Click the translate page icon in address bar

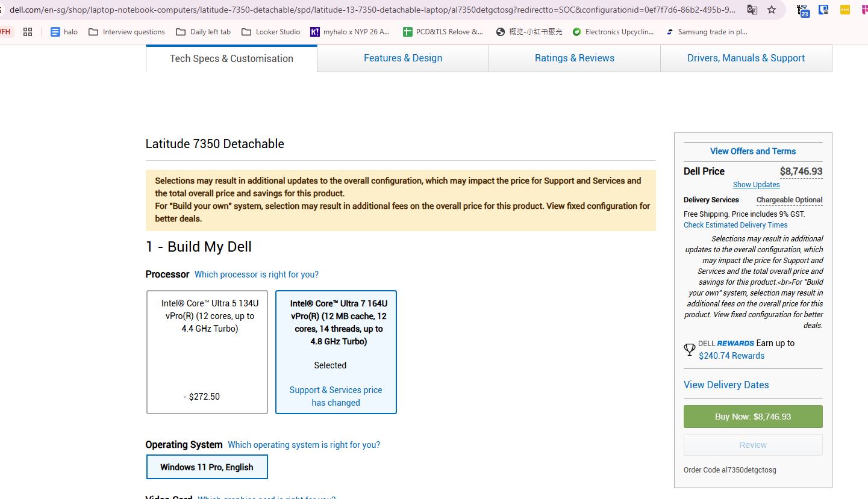(x=752, y=10)
